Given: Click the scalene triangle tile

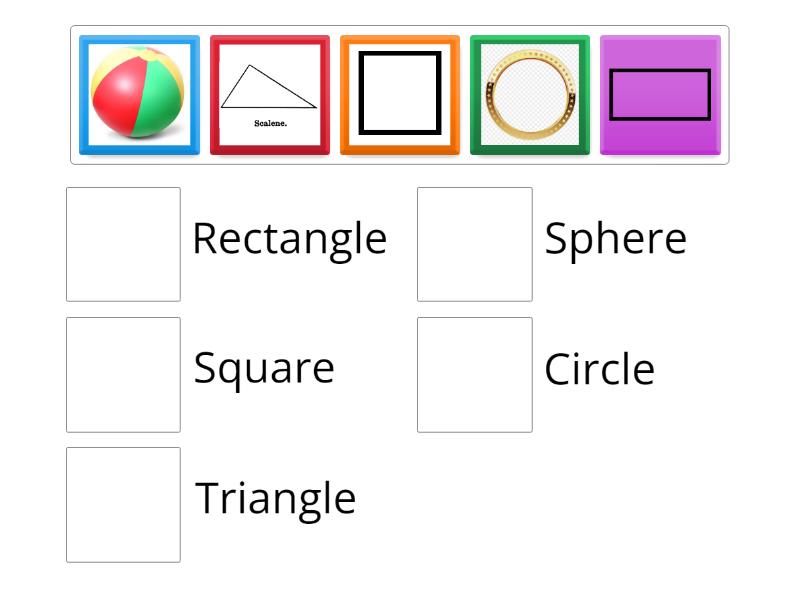Looking at the screenshot, I should click(269, 94).
